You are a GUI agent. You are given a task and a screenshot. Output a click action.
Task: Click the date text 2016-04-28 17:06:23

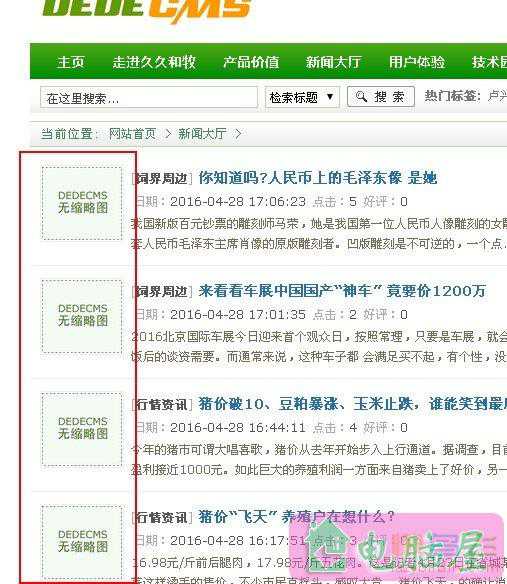238,201
